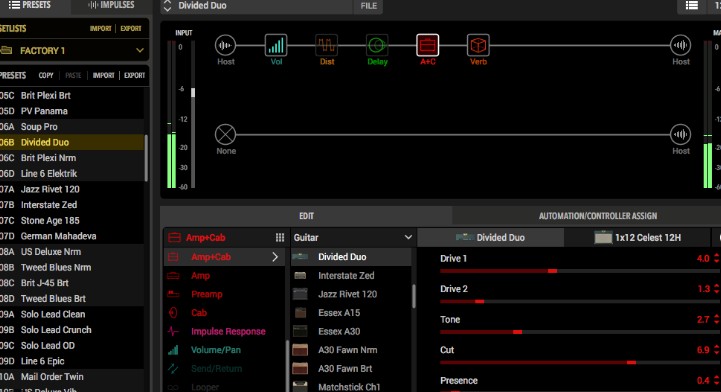The image size is (721, 392).
Task: Select the Divided Duo model in list
Action: [351, 257]
